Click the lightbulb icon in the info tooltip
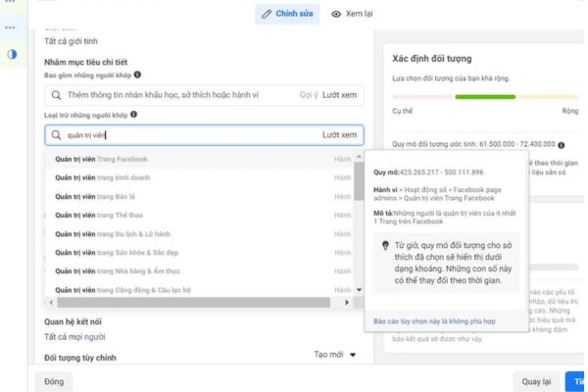Screen dimensions: 588x392 click(x=387, y=247)
